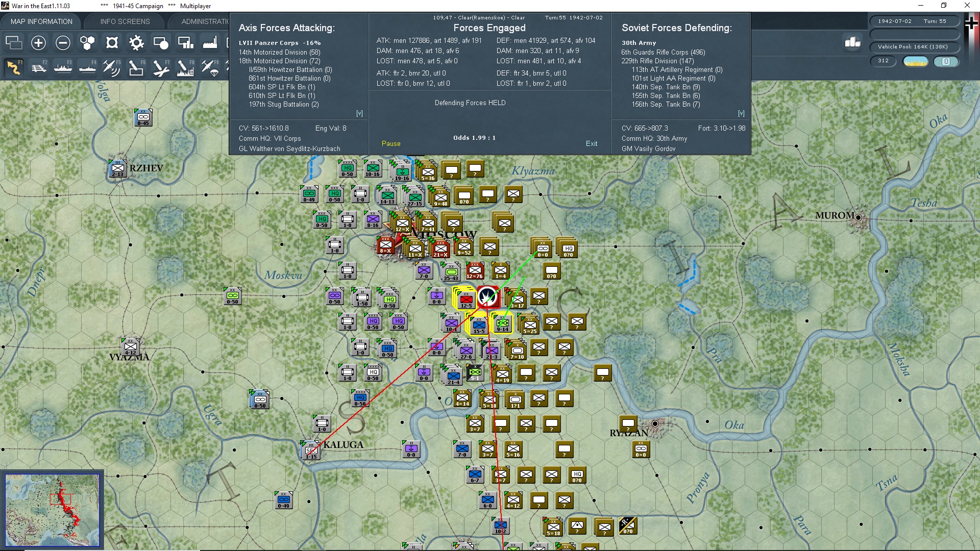Select F6 bomb unit mode

136,67
